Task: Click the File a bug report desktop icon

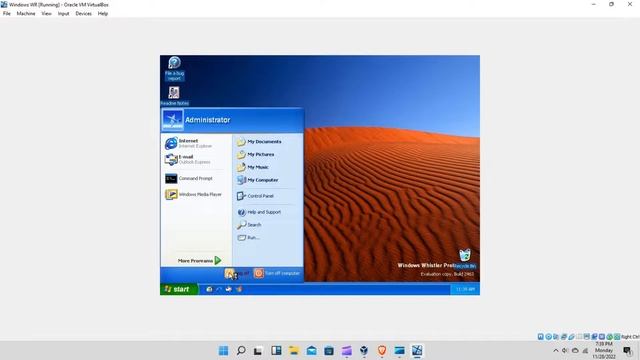Action: coord(174,69)
